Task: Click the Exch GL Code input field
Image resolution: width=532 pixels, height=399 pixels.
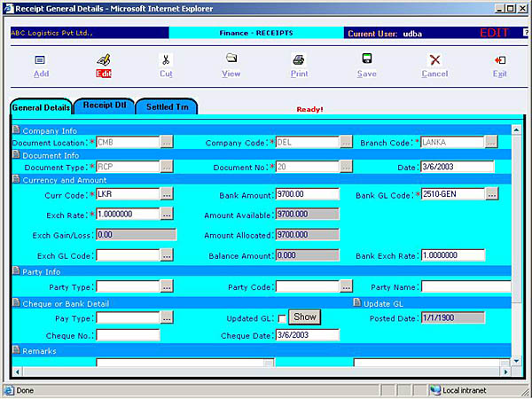Action: pos(128,255)
